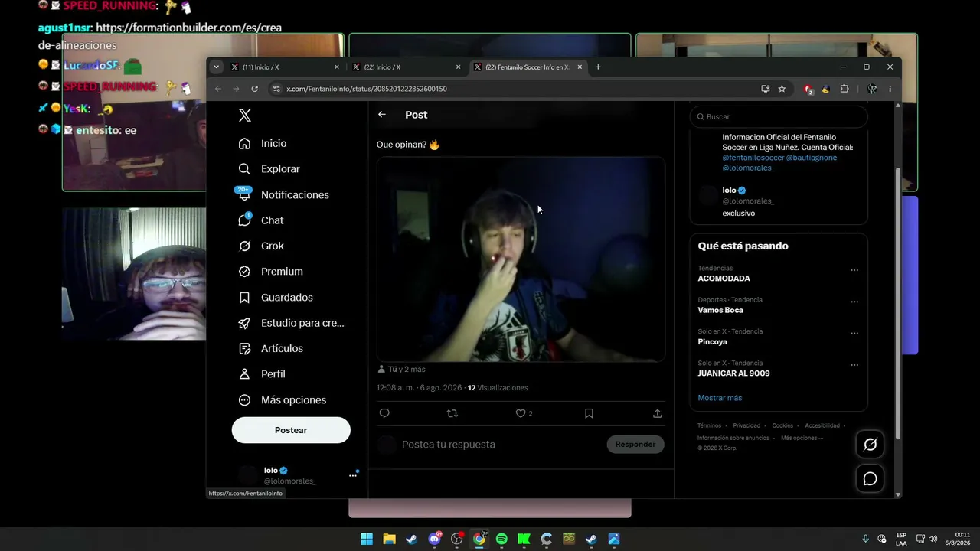Open the Windows Start menu

(x=367, y=539)
